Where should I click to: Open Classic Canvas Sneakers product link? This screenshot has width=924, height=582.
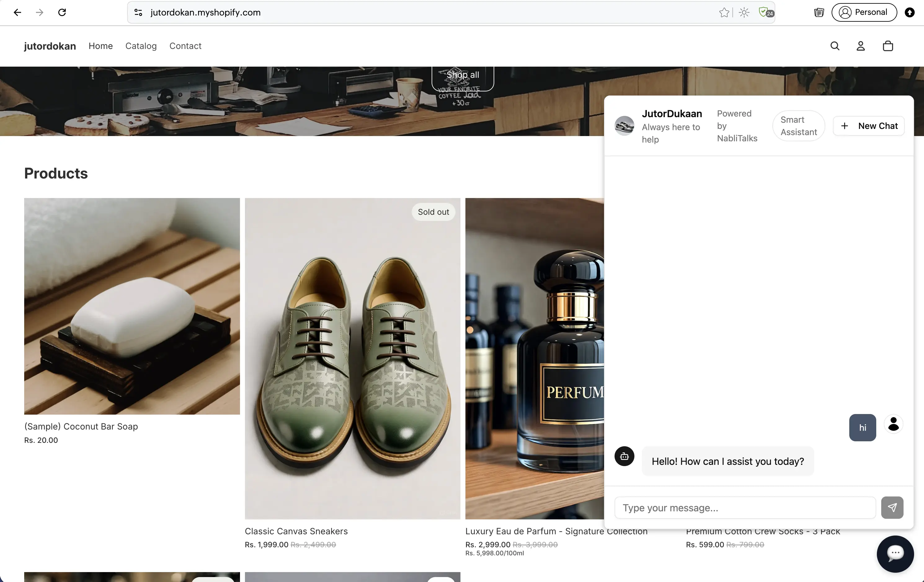coord(296,531)
